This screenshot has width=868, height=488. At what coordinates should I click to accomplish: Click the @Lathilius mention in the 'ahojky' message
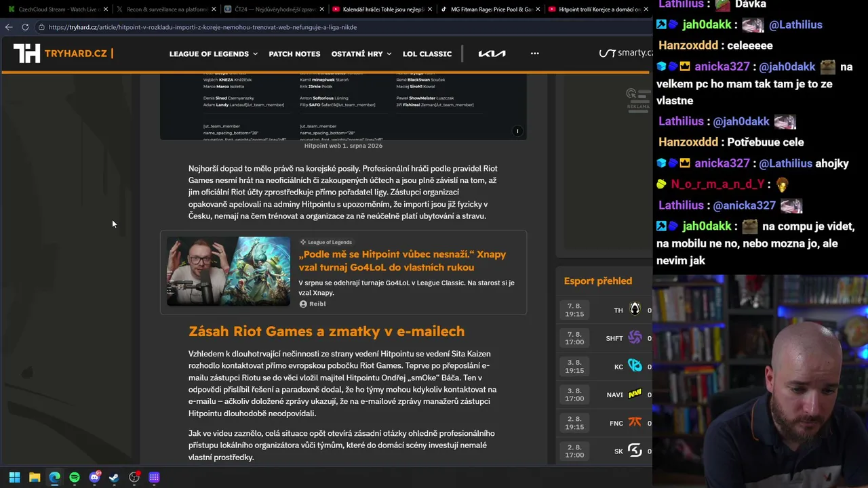pos(785,163)
